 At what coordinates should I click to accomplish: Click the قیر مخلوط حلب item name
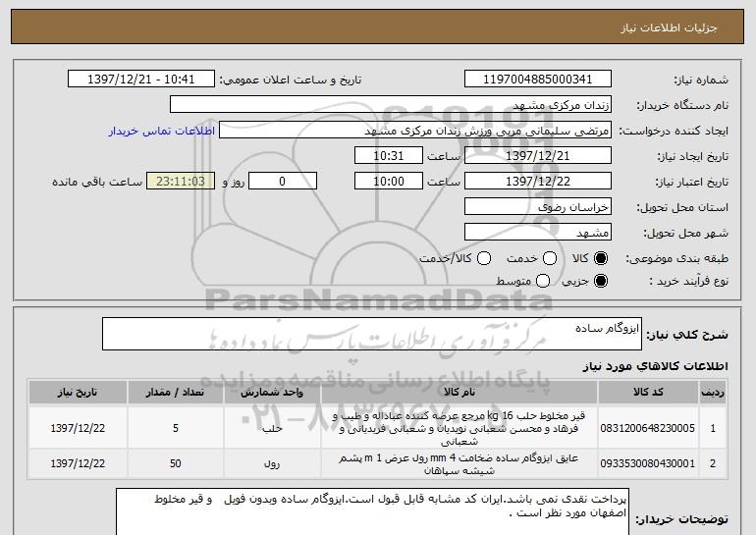coord(459,428)
